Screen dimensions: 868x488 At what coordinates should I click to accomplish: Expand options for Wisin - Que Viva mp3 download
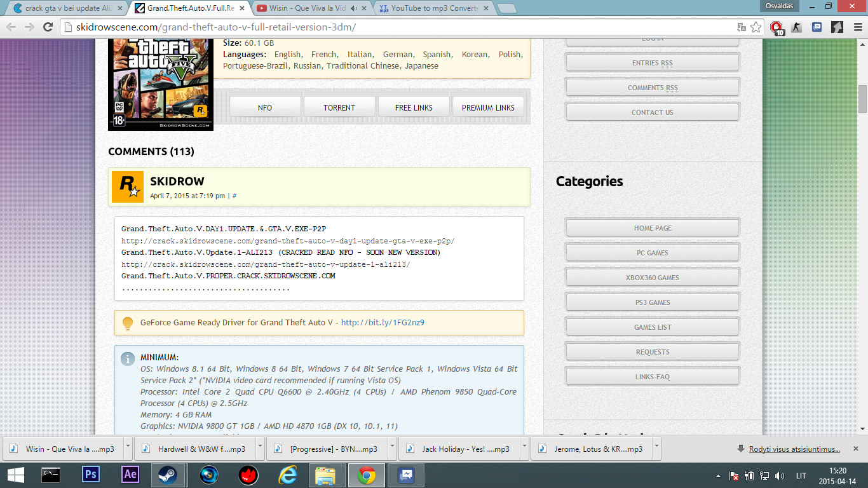pos(128,447)
